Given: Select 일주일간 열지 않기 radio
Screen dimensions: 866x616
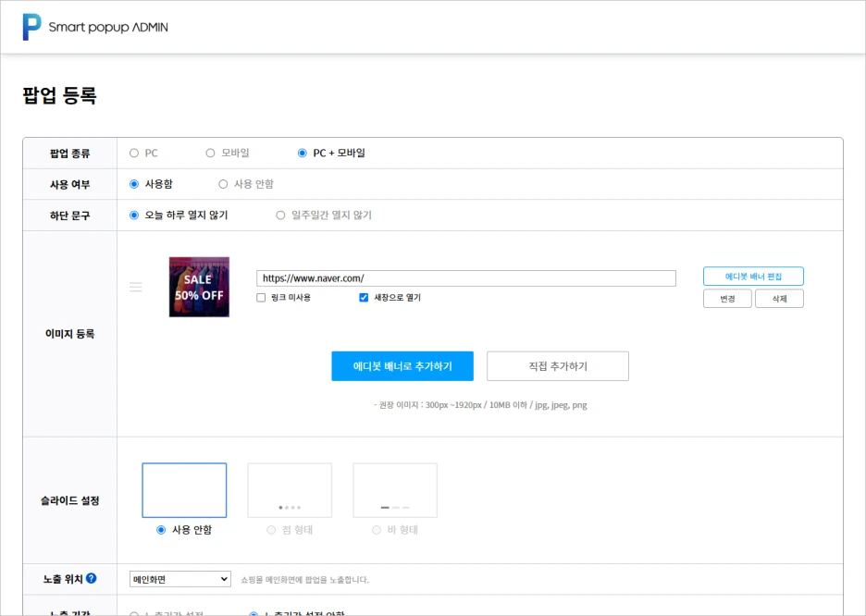Looking at the screenshot, I should tap(280, 216).
